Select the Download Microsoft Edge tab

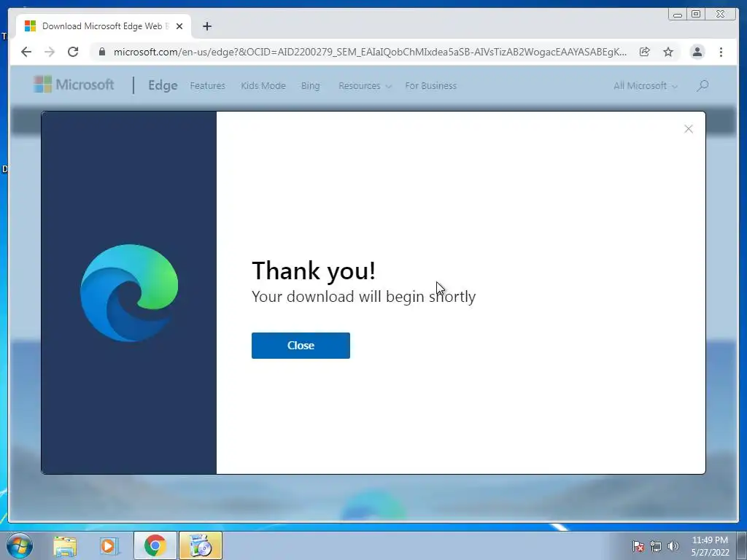click(104, 26)
